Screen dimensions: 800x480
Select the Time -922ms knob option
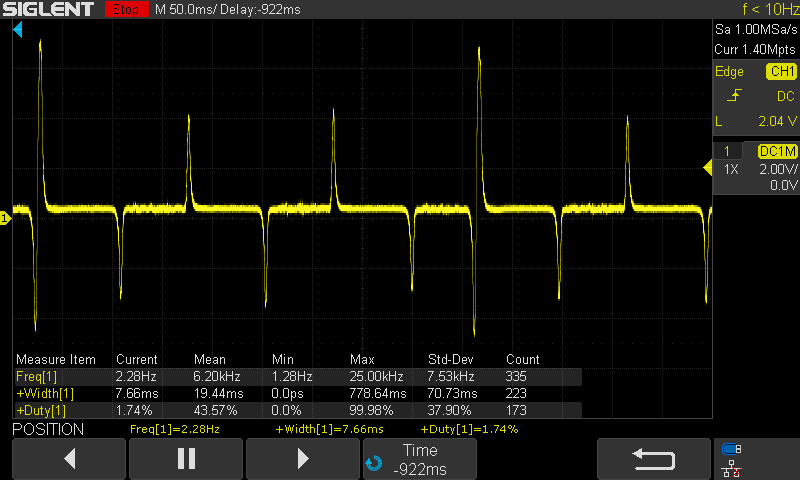click(420, 459)
